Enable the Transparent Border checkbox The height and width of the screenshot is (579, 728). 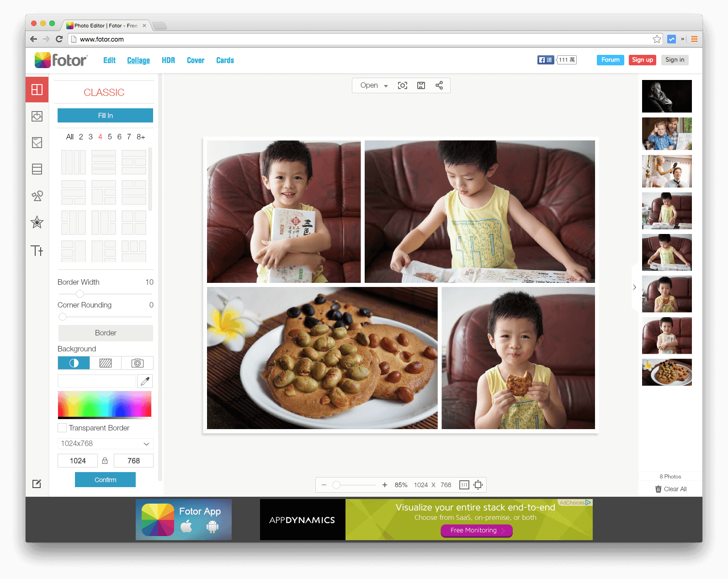[x=62, y=428]
